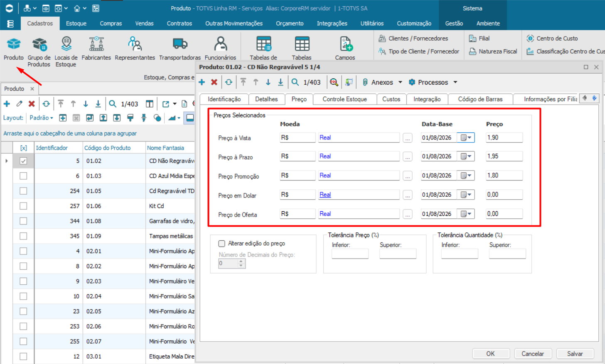This screenshot has height=364, width=605.
Task: Open the Preço à Vista date picker dropdown
Action: [x=466, y=138]
